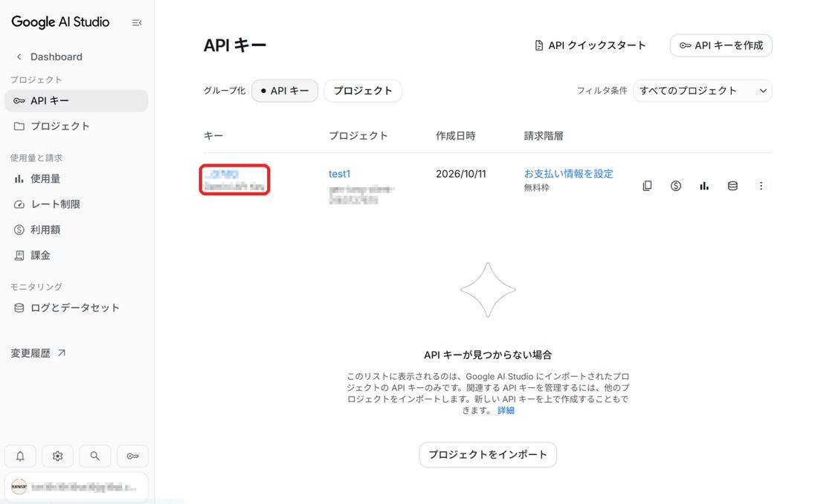Click the key icon in bottom bar
This screenshot has height=504, width=818.
tap(132, 456)
